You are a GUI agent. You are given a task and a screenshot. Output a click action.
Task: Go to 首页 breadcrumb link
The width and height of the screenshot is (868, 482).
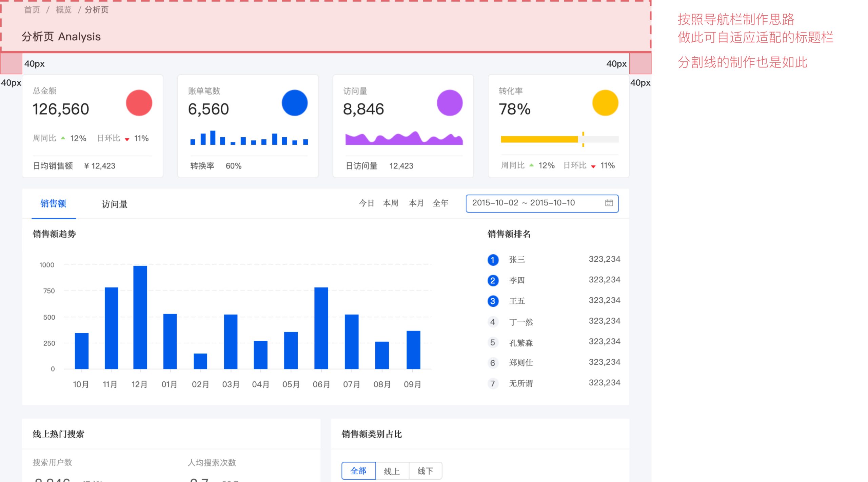32,10
